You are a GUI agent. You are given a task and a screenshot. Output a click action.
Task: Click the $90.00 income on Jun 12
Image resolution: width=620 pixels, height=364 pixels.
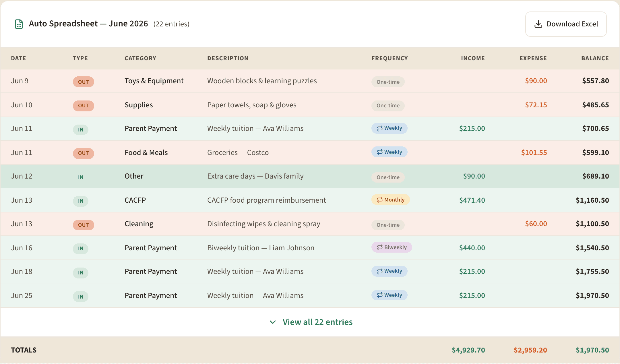474,176
